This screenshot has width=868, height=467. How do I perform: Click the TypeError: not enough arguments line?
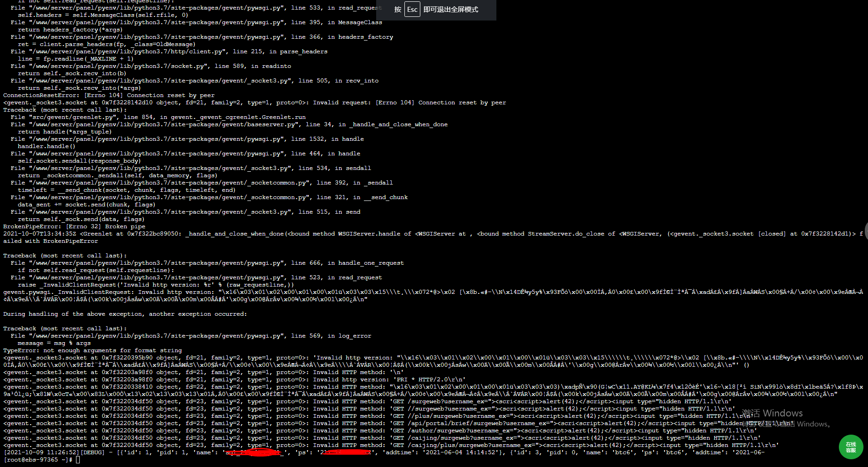(92, 350)
